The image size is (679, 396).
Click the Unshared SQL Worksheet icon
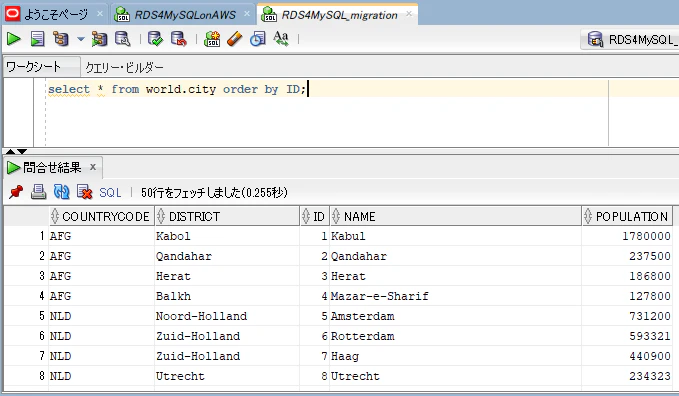coord(212,39)
